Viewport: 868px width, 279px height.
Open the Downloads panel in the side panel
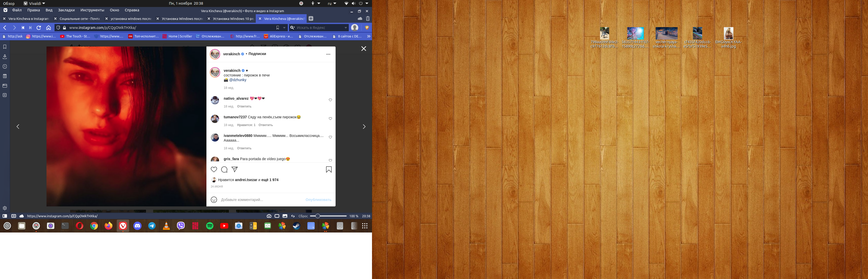point(5,57)
